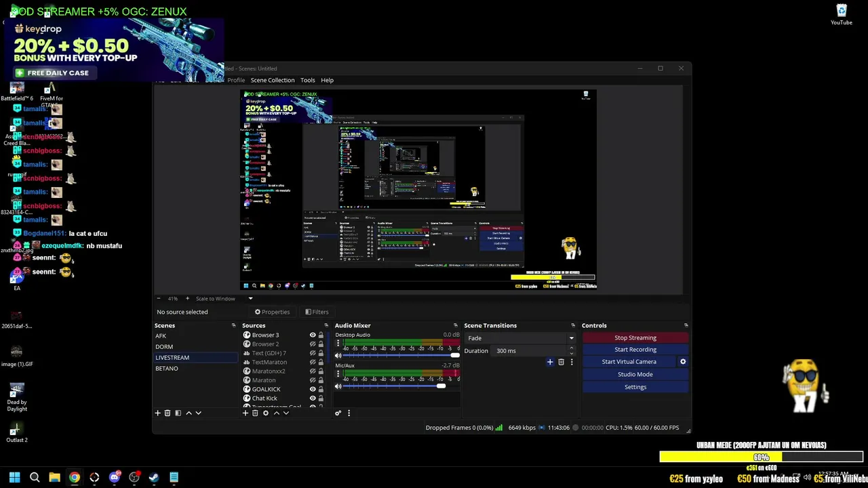Viewport: 868px width, 488px height.
Task: Move source down with Sources down arrow
Action: [x=285, y=413]
